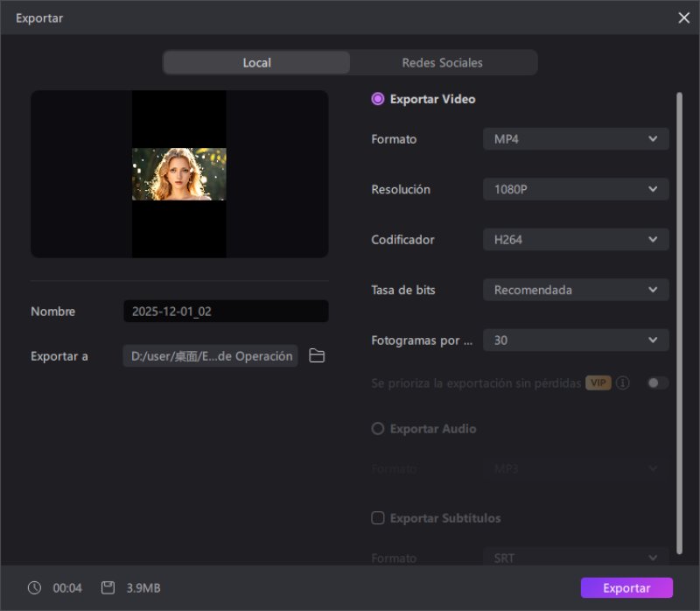Open folder browser for export destination
The image size is (700, 611).
316,356
